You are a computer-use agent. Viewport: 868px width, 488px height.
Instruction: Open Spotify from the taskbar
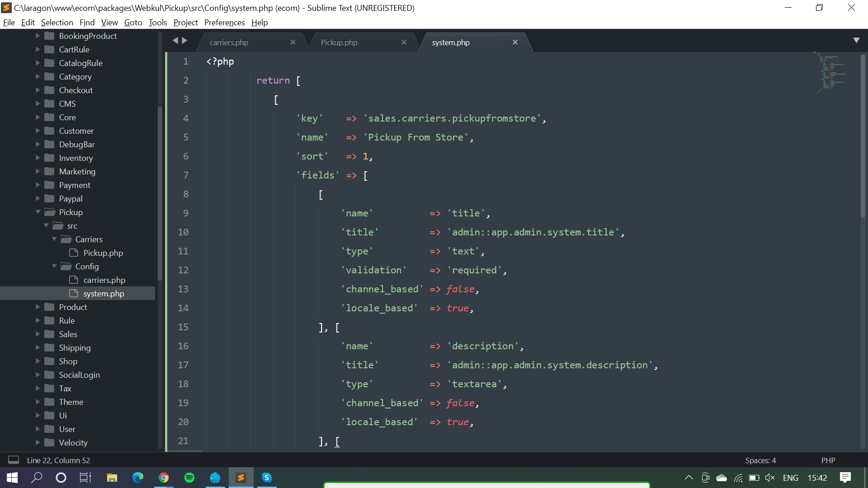pyautogui.click(x=189, y=478)
